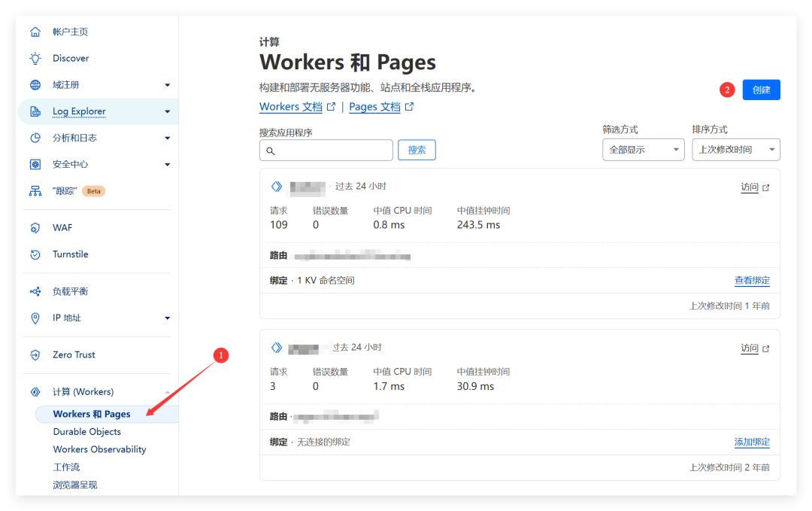
Task: Click the 查看绑定 link
Action: (x=752, y=281)
